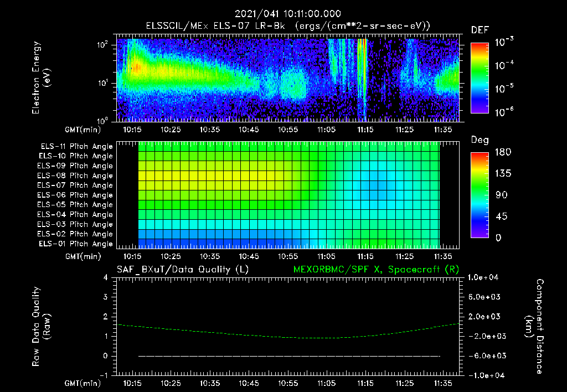
Task: Click the GMT(min) label under the pitch angle panel
Action: pos(83,256)
